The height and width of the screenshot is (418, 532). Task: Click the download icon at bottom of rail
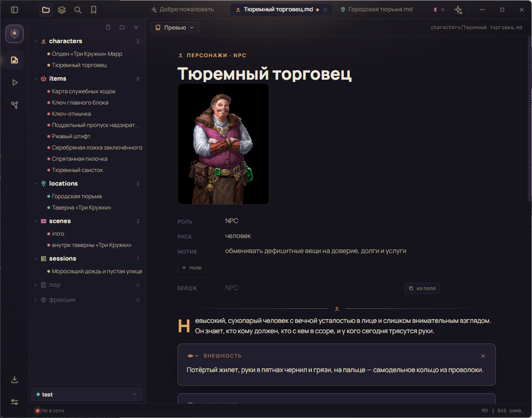(x=14, y=379)
